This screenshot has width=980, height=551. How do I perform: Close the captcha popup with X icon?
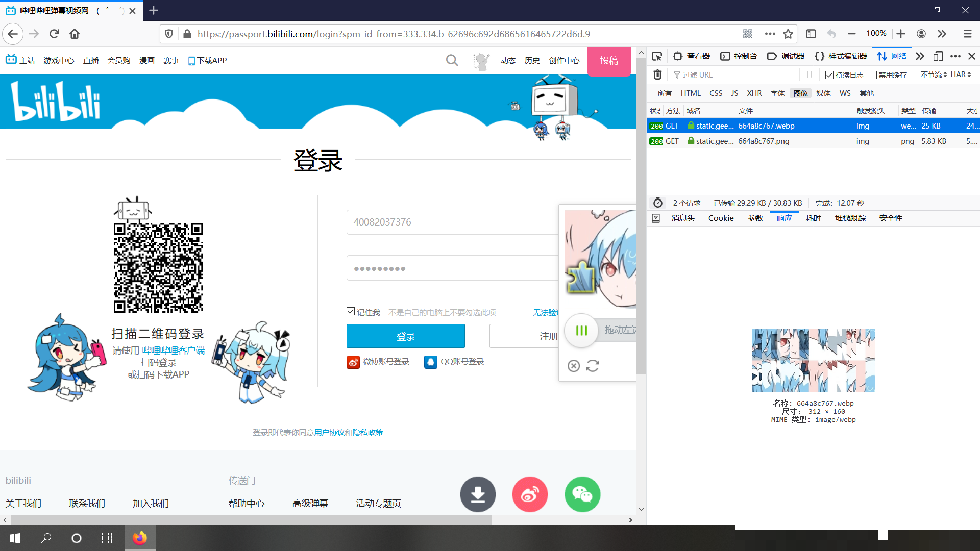(574, 366)
